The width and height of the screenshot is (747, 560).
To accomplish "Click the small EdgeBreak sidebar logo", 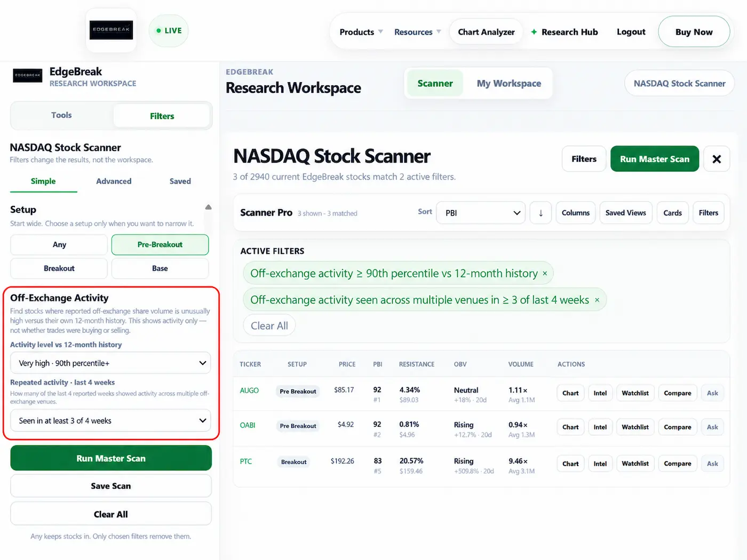I will pyautogui.click(x=27, y=76).
